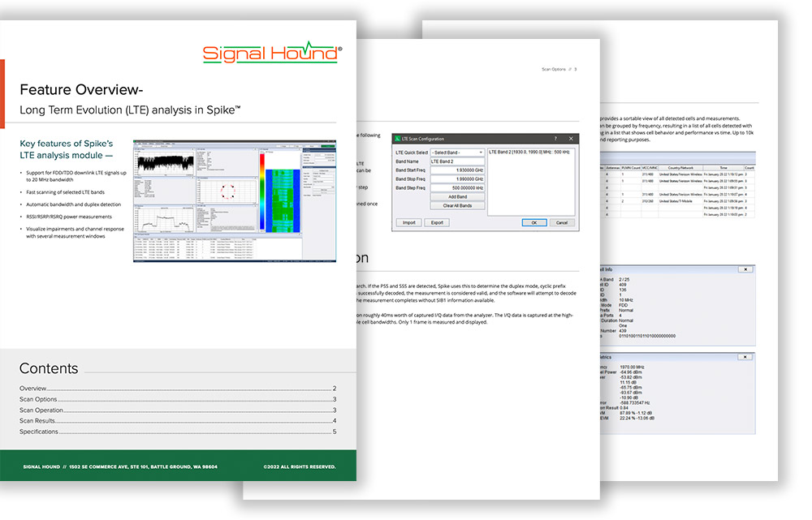Close the LTE Scan Configuration dialog
812x520 pixels.
[x=571, y=139]
